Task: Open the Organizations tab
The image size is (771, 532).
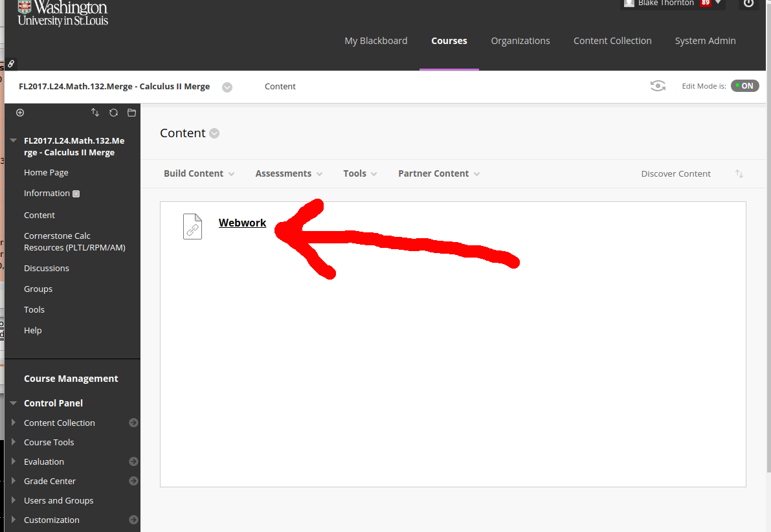Action: click(520, 41)
